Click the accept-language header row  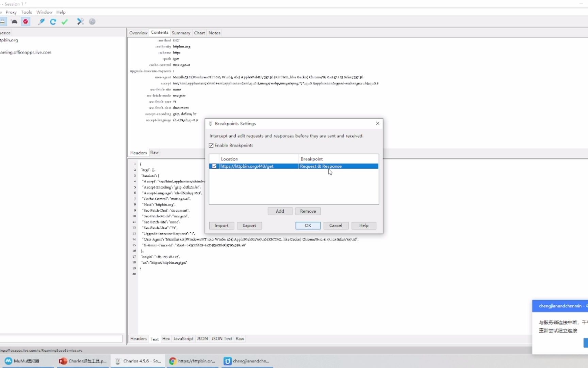[x=171, y=120]
